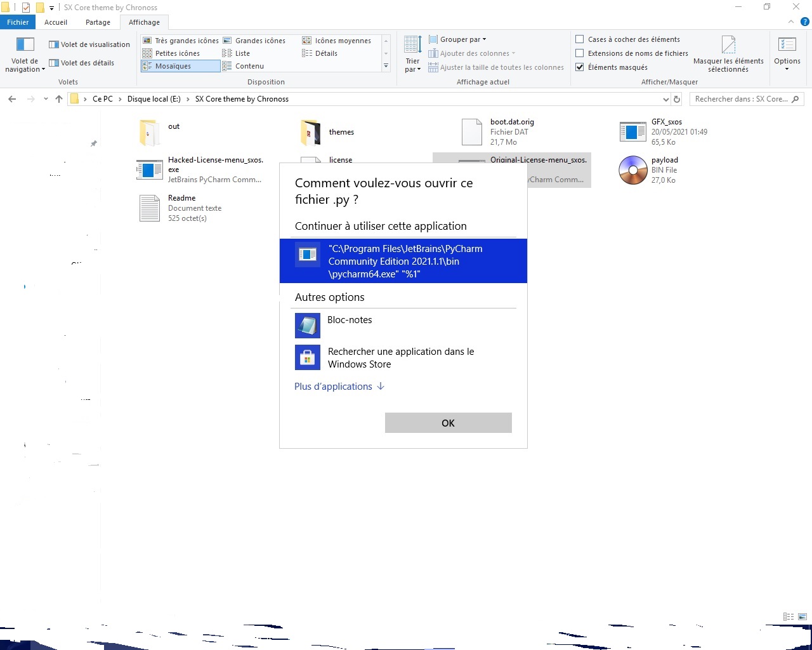Click the search box Rechercher dans

(x=747, y=99)
